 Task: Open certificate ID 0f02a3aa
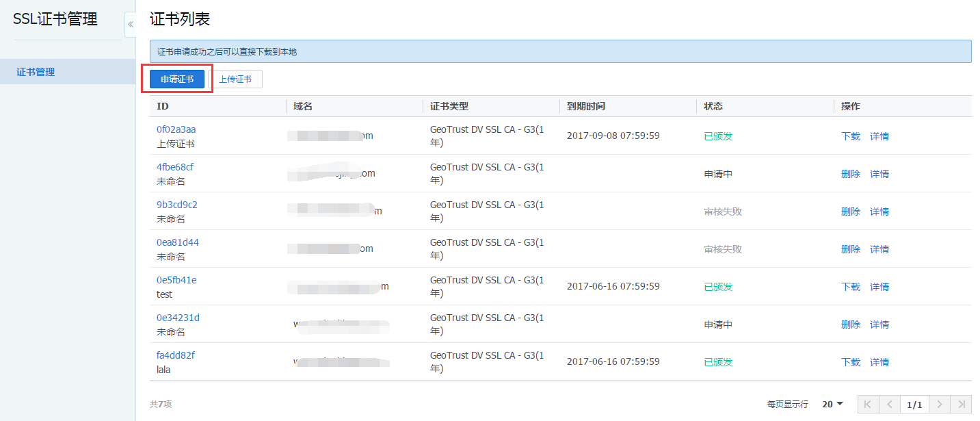coord(176,129)
